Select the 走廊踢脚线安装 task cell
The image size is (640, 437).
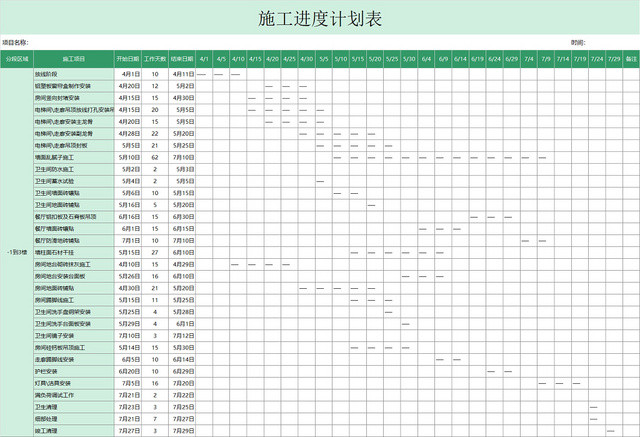(x=73, y=359)
